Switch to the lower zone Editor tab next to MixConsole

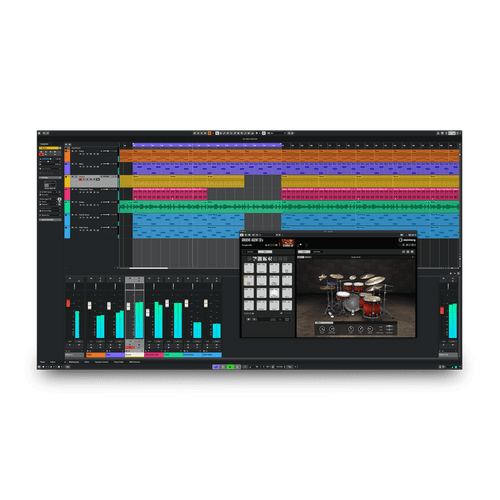click(87, 362)
